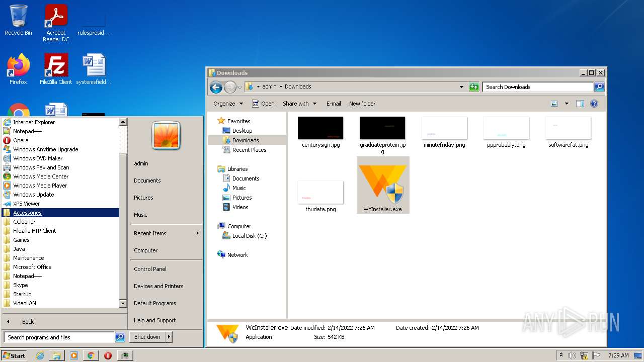Open Pictures from Start menu right pane

(x=143, y=198)
